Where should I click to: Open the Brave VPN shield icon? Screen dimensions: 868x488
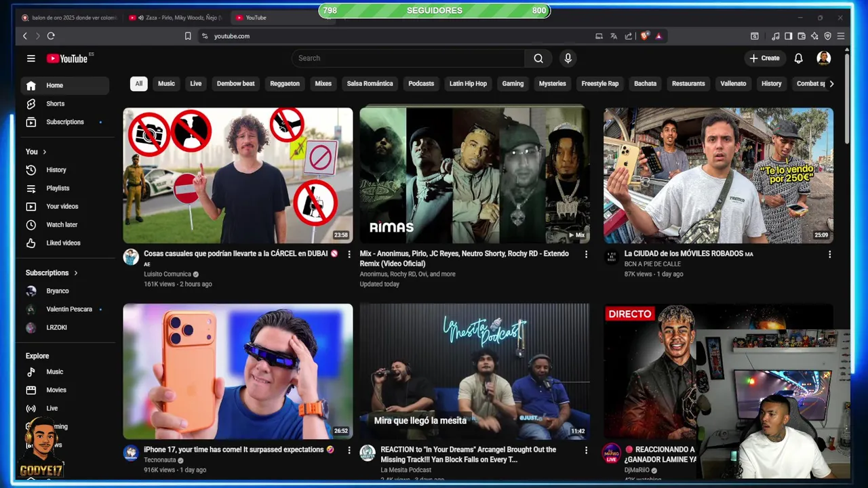coord(827,36)
